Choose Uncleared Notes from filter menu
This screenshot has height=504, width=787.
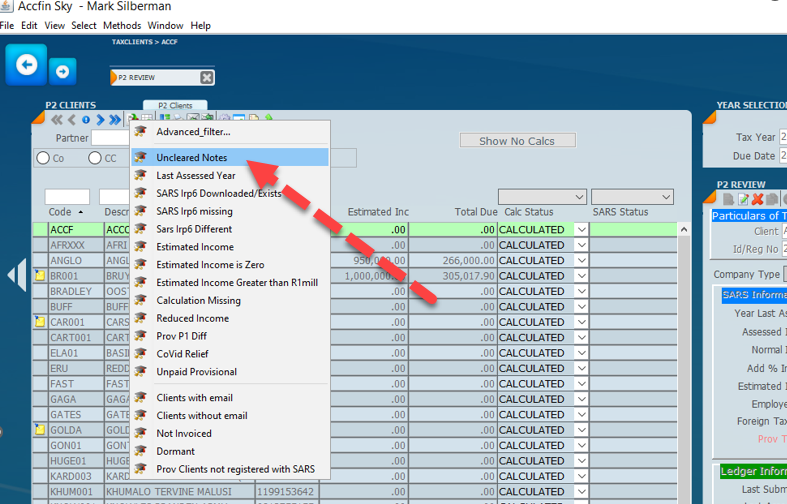click(x=191, y=157)
